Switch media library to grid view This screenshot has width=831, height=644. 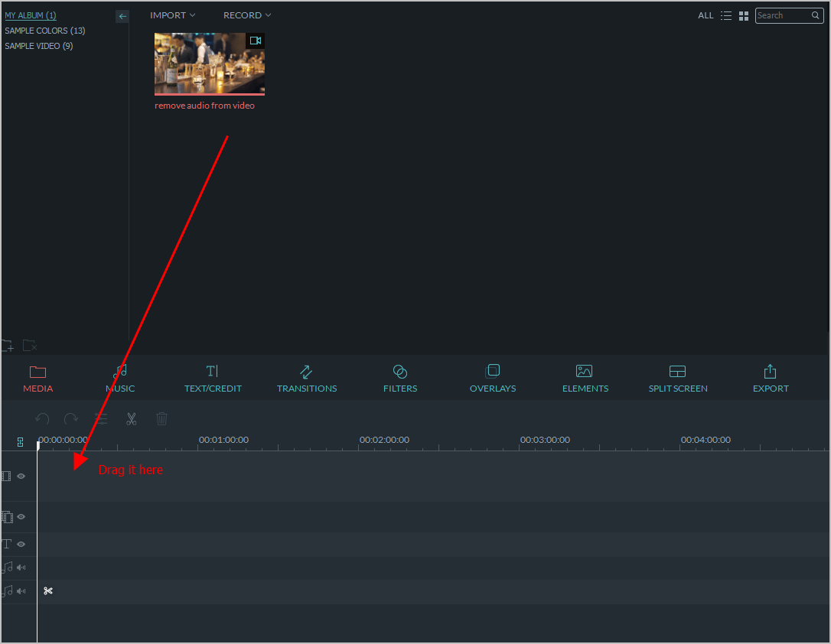[744, 15]
